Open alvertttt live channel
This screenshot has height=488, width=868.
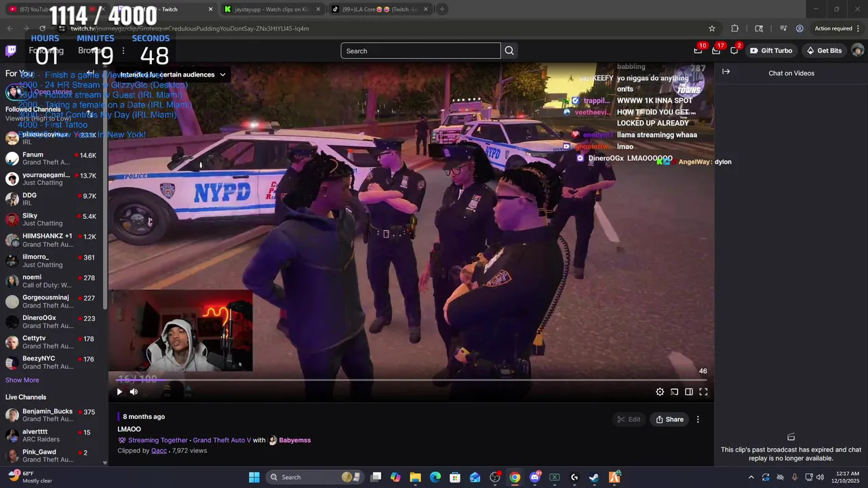pos(53,436)
